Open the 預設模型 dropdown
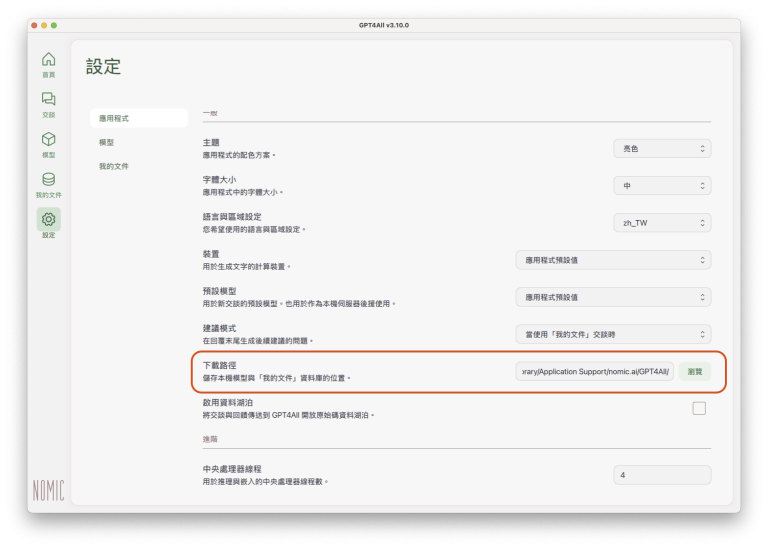768x549 pixels. point(613,297)
